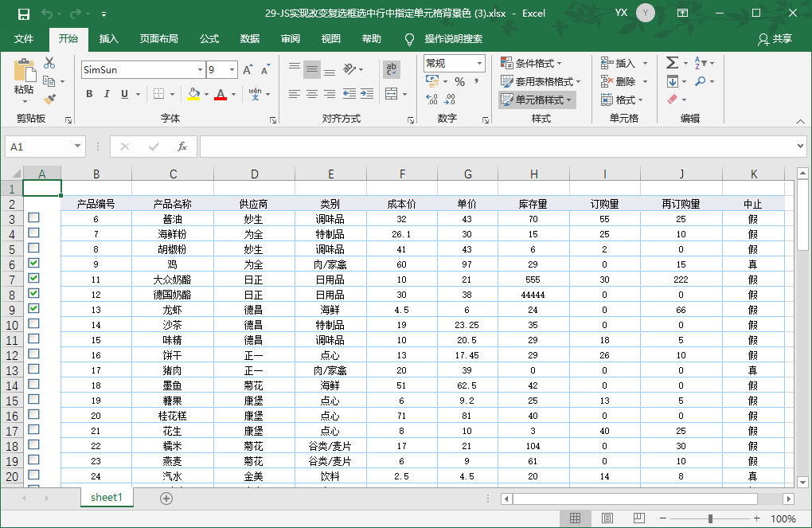Uncheck the checkbox in row 6

[x=33, y=264]
